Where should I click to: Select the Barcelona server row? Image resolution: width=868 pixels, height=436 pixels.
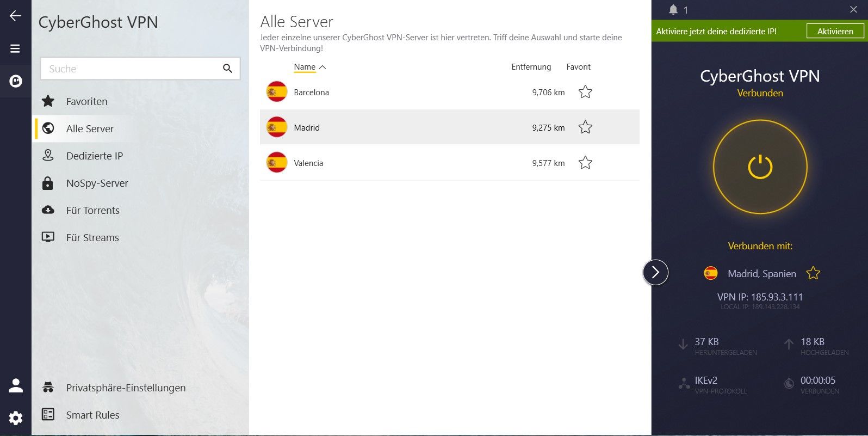coord(449,92)
